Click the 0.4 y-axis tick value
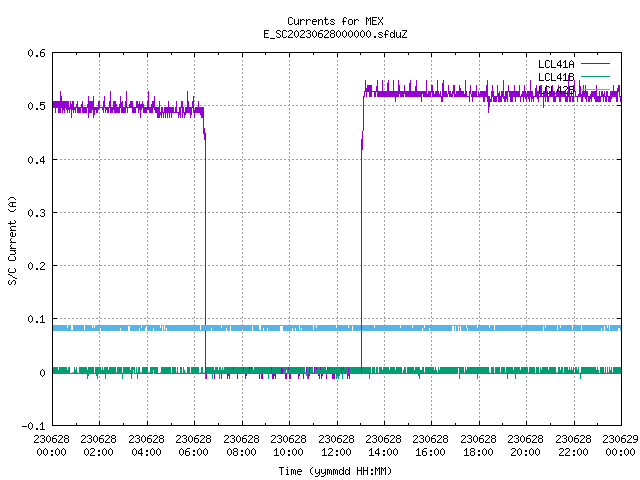Viewport: 640px width, 480px height. click(x=36, y=160)
